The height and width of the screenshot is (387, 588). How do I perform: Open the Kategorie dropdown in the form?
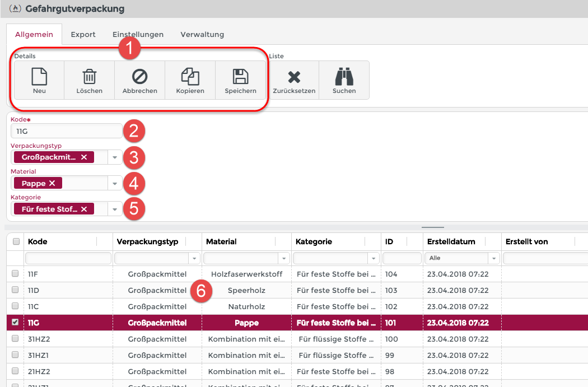(x=114, y=209)
